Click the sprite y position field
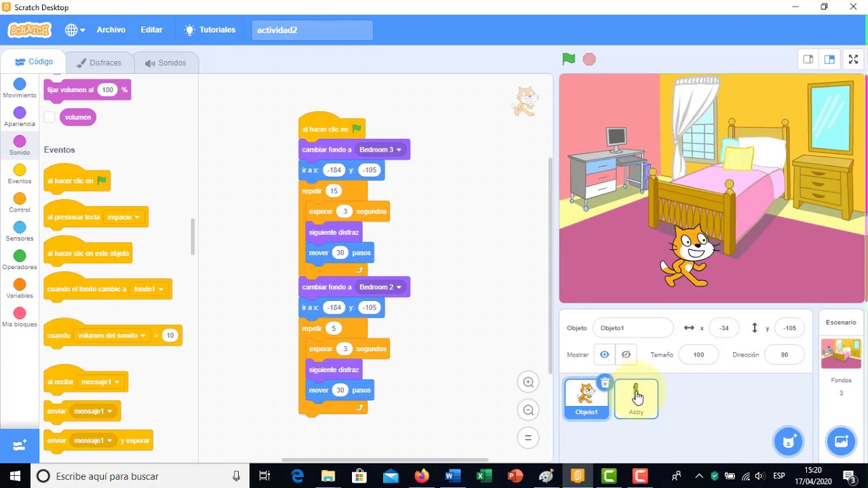Screen dimensions: 868x488 [789, 328]
